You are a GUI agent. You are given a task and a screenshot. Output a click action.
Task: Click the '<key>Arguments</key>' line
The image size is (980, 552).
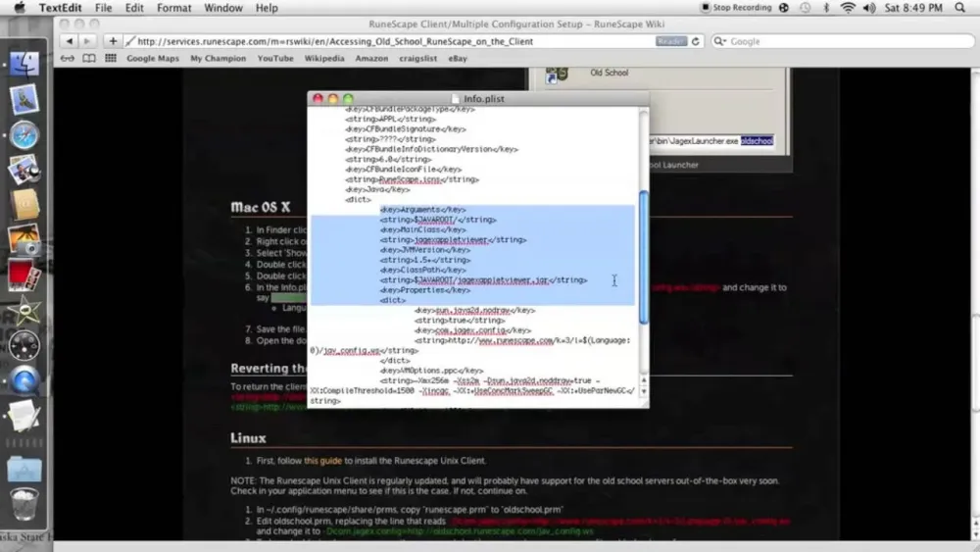pyautogui.click(x=422, y=210)
